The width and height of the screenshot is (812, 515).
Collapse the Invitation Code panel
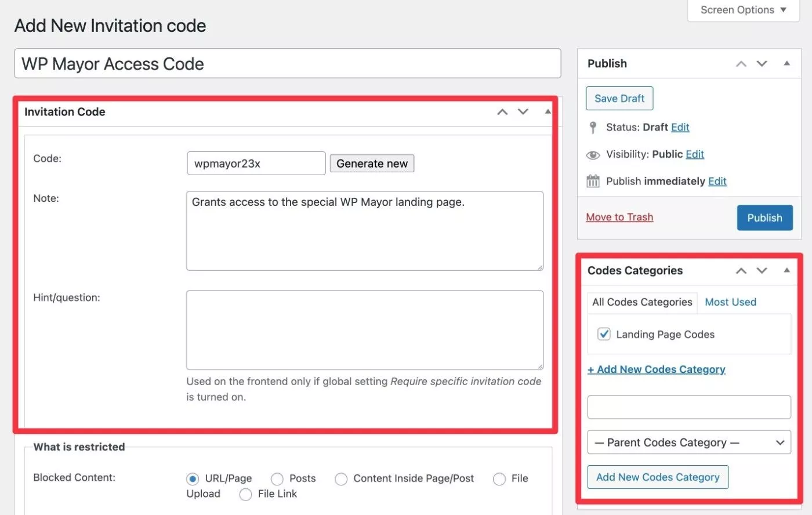point(548,111)
